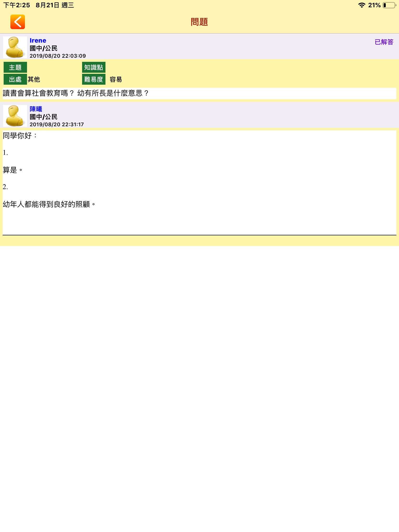Tap the date 8月21日 週三
This screenshot has width=399, height=532.
[x=55, y=5]
